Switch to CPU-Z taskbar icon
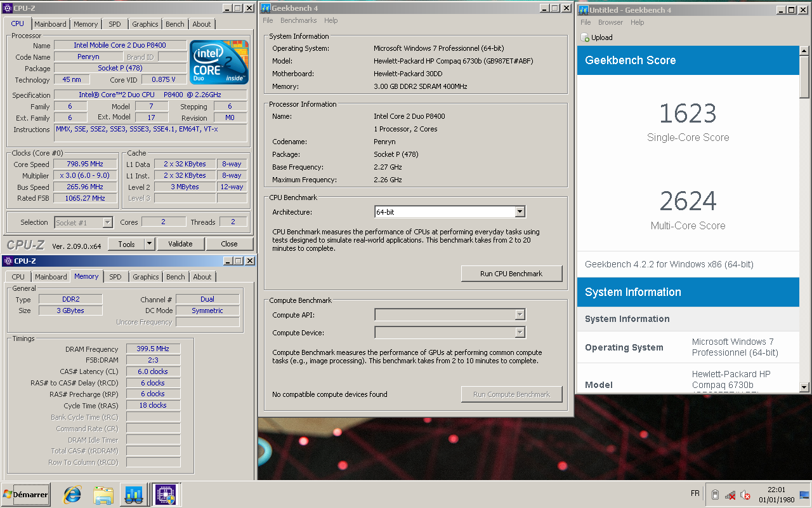Screen dimensions: 812x508 click(166, 494)
